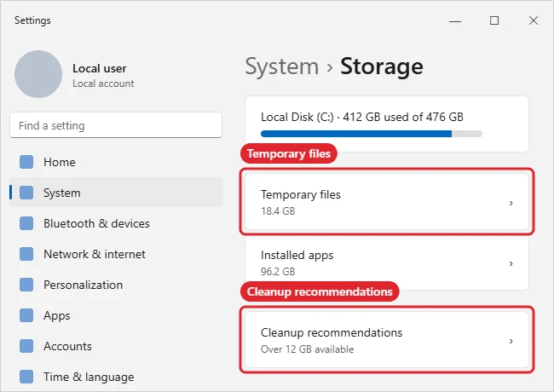The width and height of the screenshot is (554, 392).
Task: Open the Accounts settings label
Action: pos(67,347)
